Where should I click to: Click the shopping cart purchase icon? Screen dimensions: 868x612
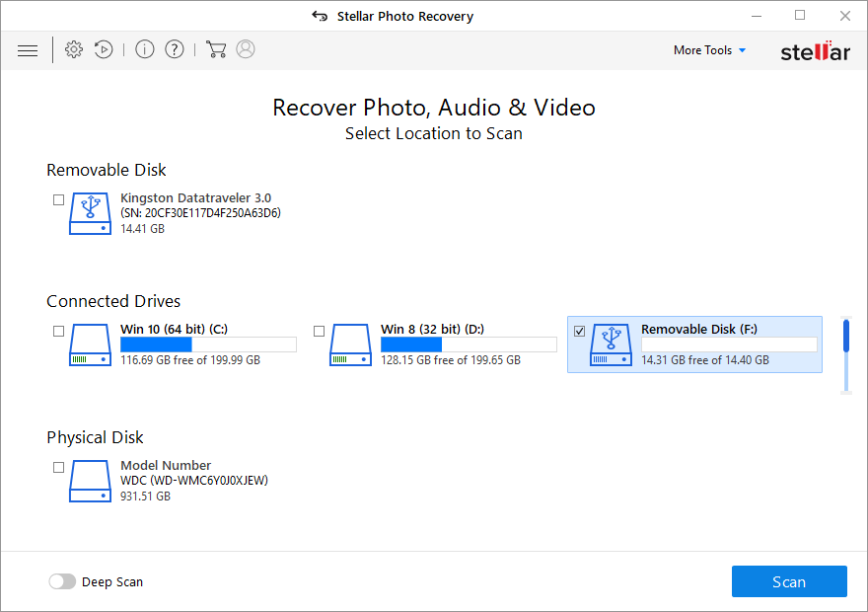click(x=216, y=49)
